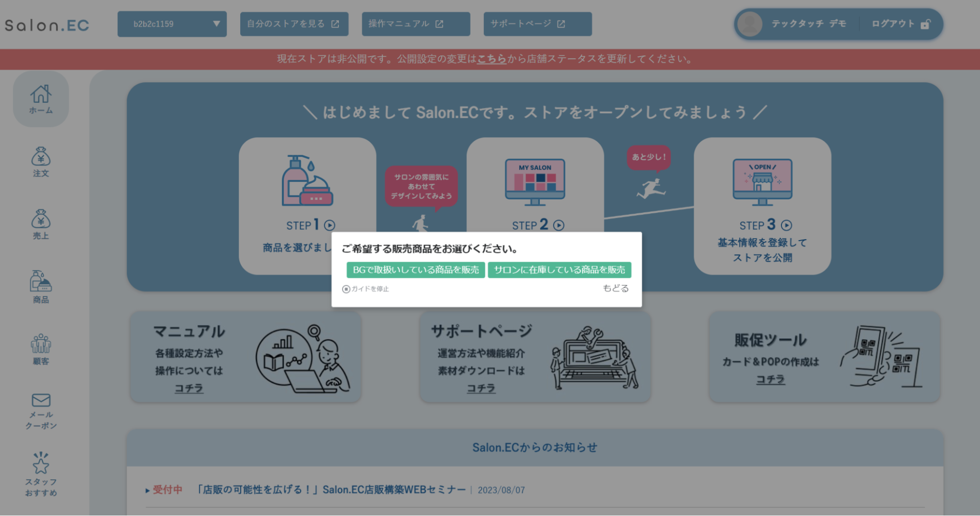This screenshot has width=980, height=516.
Task: Select BGで取扱いしている商品を販売
Action: coord(416,270)
